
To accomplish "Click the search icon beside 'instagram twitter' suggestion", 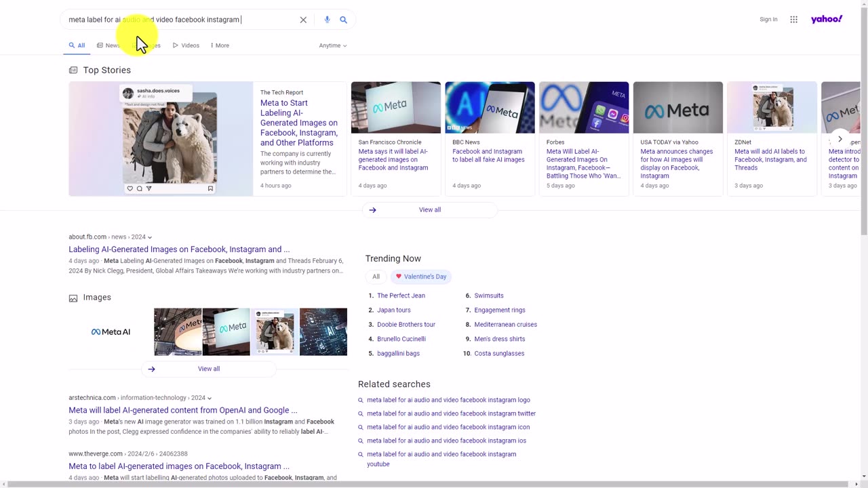I will pos(361,414).
